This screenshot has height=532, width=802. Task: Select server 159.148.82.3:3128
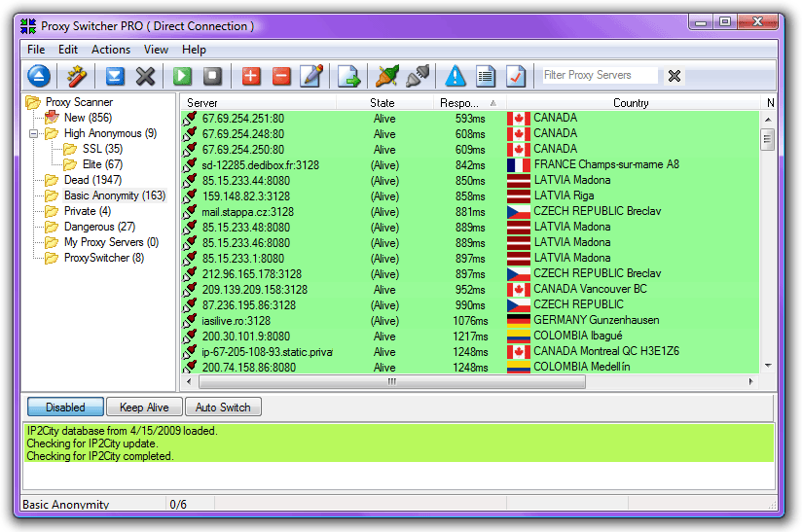point(246,196)
